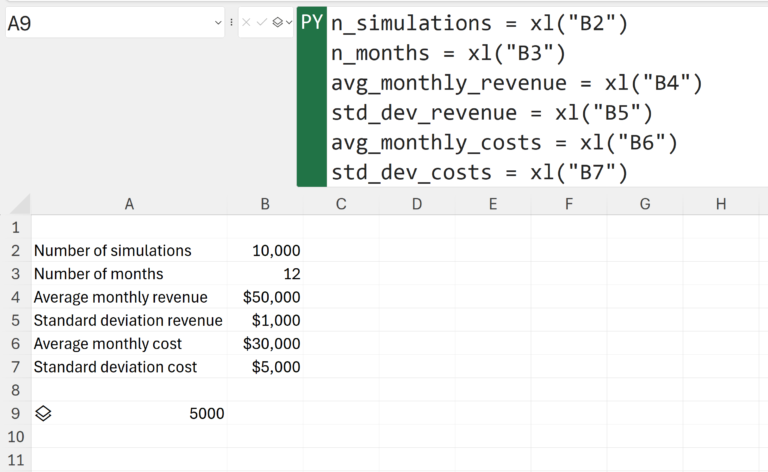Viewport: 768px width, 472px height.
Task: Click the Average monthly revenue cell
Action: point(129,297)
